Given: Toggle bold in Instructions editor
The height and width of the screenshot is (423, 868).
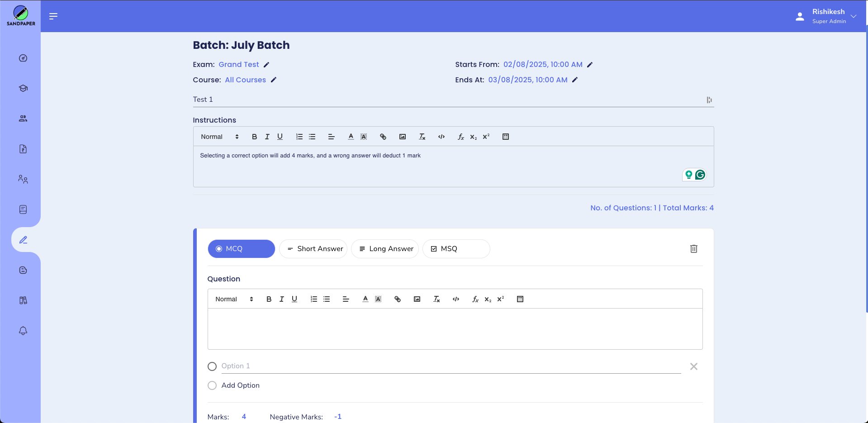Looking at the screenshot, I should coord(254,137).
